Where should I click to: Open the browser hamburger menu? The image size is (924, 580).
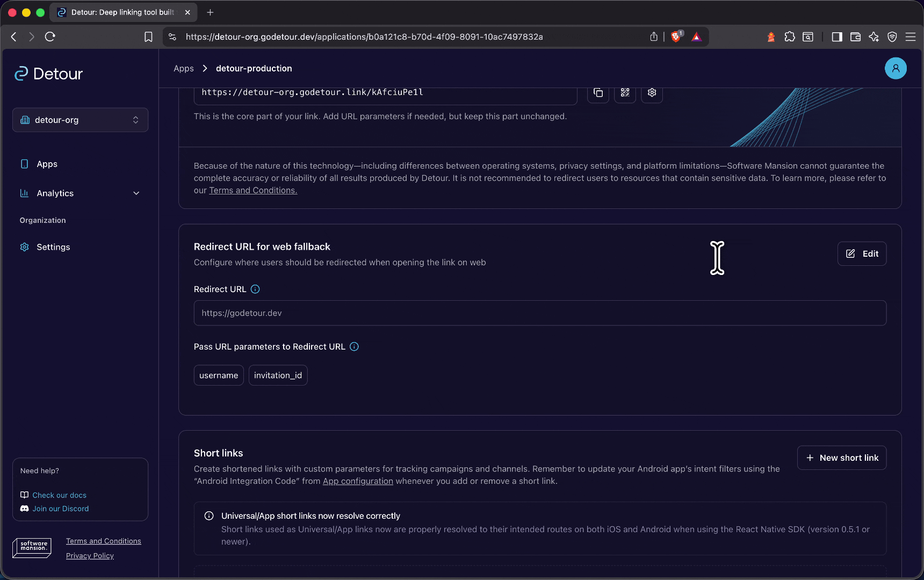[x=910, y=37]
